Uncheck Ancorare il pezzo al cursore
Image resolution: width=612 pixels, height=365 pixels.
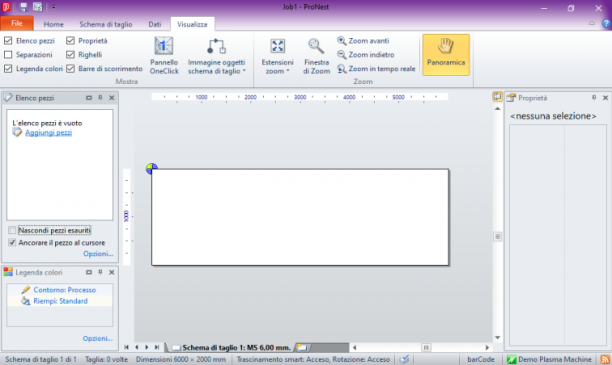[x=12, y=243]
